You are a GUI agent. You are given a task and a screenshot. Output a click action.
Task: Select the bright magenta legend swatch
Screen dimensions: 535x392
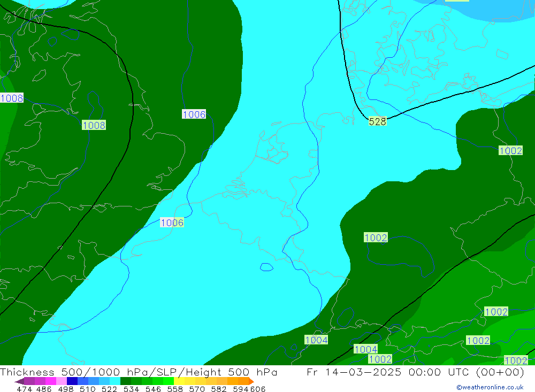(50, 381)
